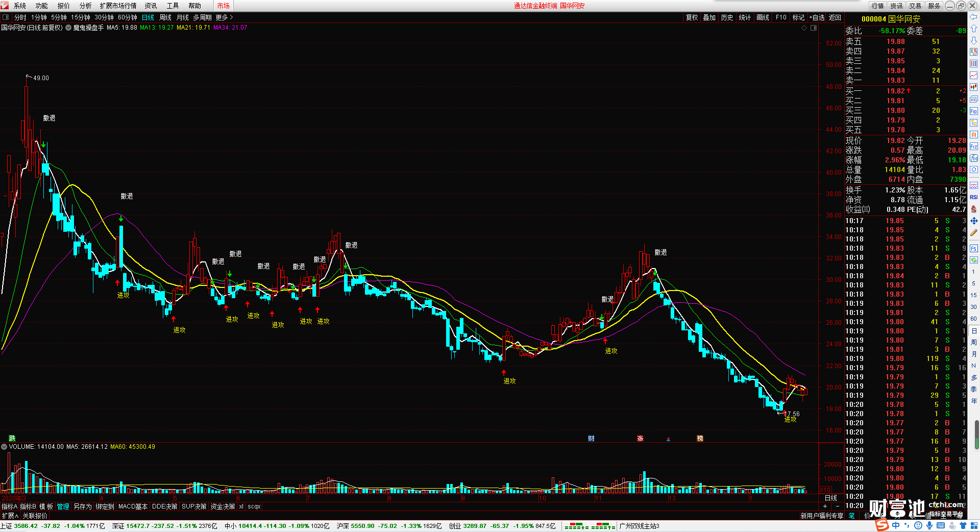Viewport: 980px width, 532px height.
Task: Toggle monthly period 月 in right sidebar
Action: pos(973,354)
